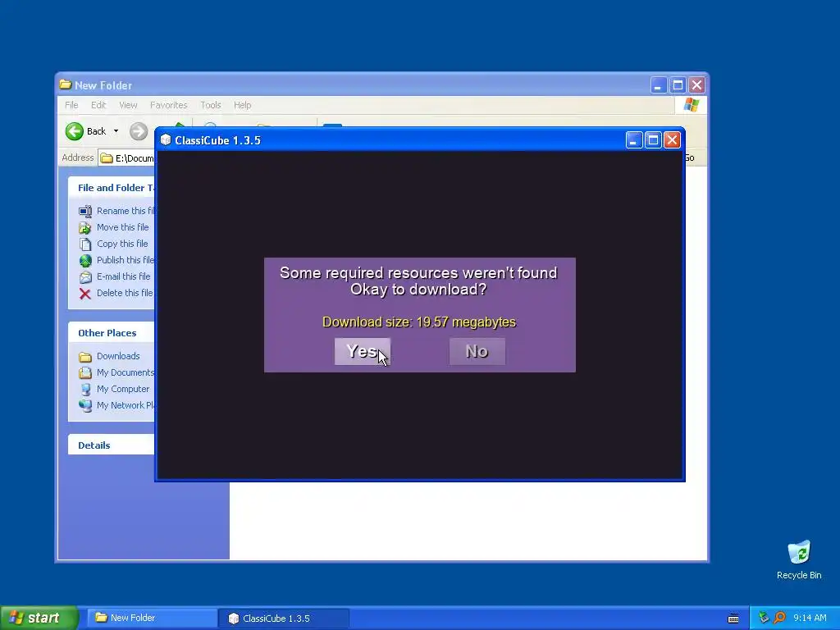Switch to ClassiCube 1.3.5 taskbar button
840x630 pixels.
(x=284, y=619)
